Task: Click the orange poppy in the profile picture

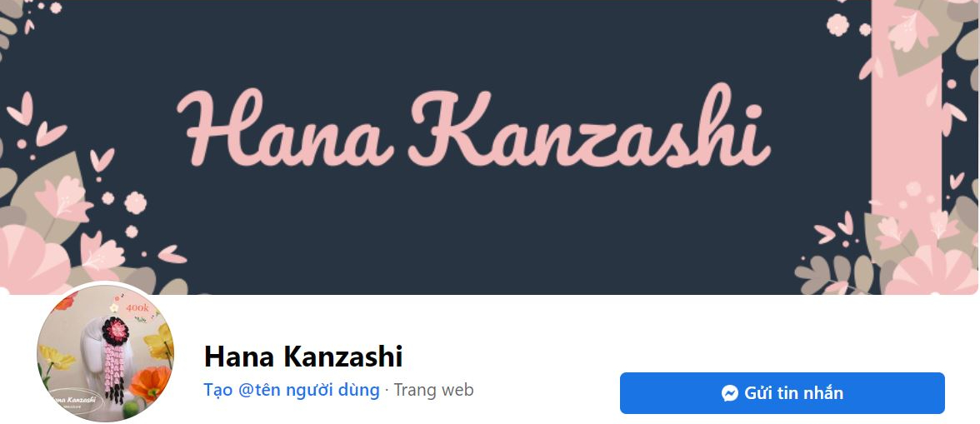Action: coord(148,383)
